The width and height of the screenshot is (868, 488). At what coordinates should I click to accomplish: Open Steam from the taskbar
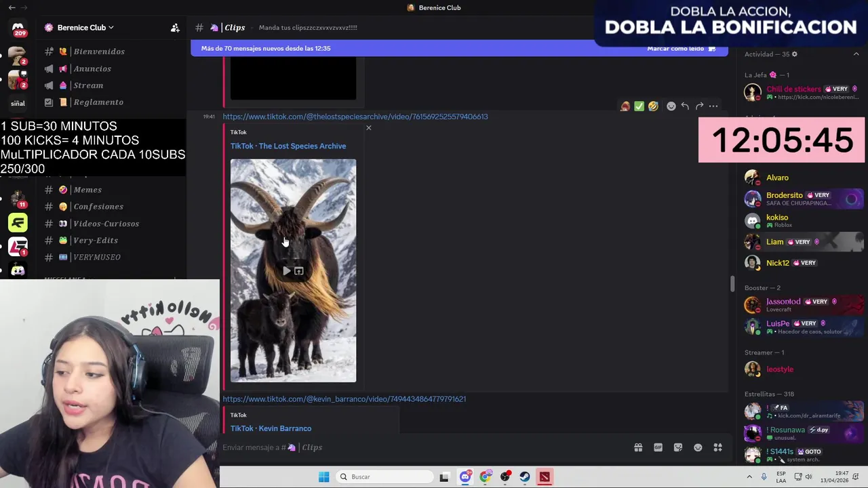(x=525, y=476)
